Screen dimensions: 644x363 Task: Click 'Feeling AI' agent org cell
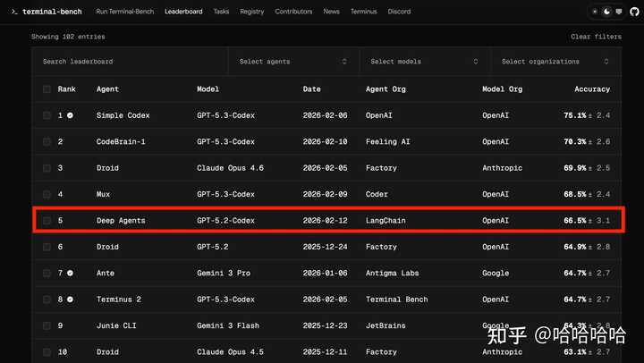pos(387,141)
